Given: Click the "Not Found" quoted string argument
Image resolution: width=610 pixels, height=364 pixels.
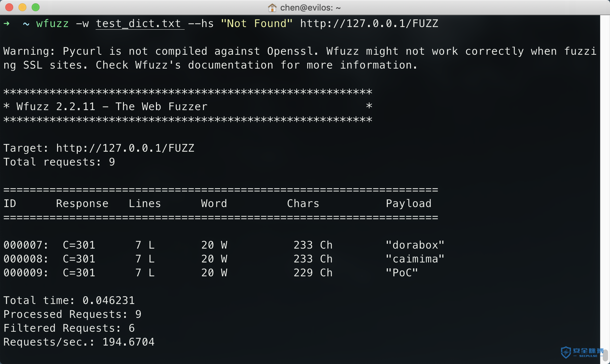Looking at the screenshot, I should (257, 24).
